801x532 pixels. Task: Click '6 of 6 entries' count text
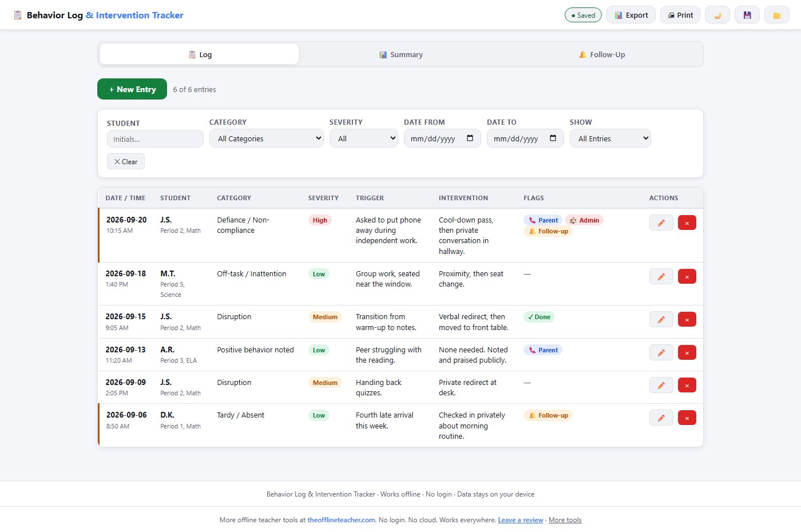click(195, 89)
